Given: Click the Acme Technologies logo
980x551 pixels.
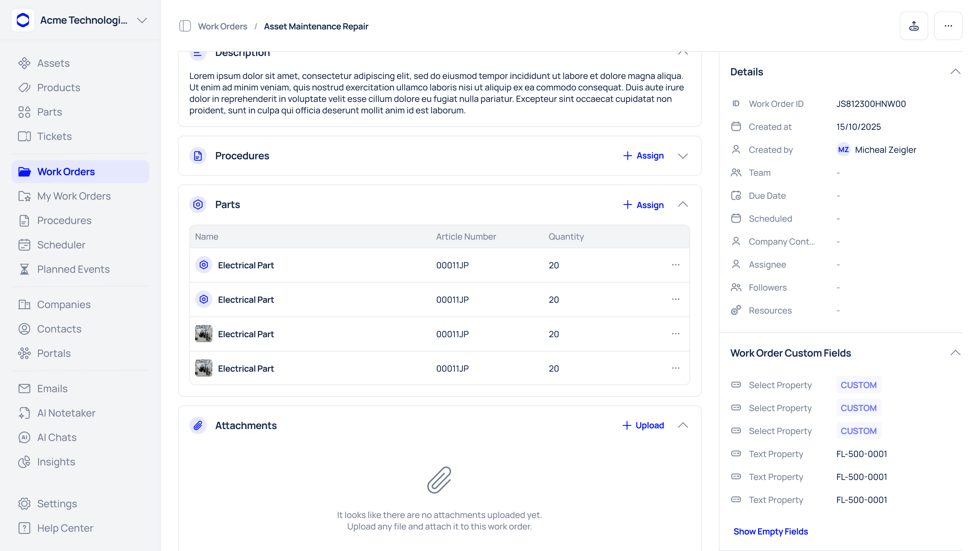Looking at the screenshot, I should [x=23, y=20].
